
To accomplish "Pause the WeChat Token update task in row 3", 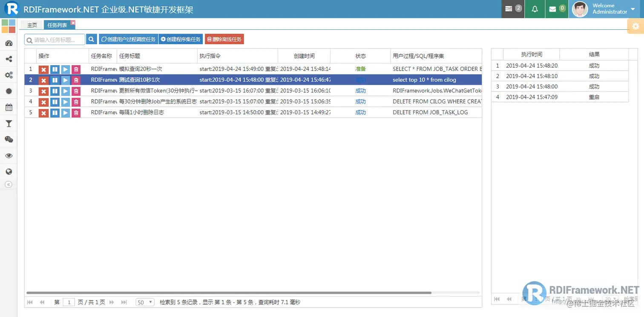I will [x=55, y=91].
